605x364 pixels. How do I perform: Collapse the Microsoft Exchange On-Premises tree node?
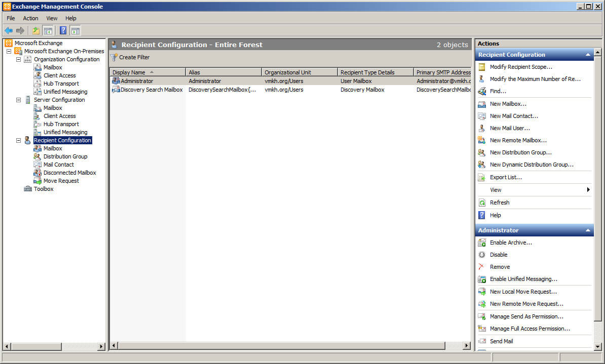[x=9, y=51]
